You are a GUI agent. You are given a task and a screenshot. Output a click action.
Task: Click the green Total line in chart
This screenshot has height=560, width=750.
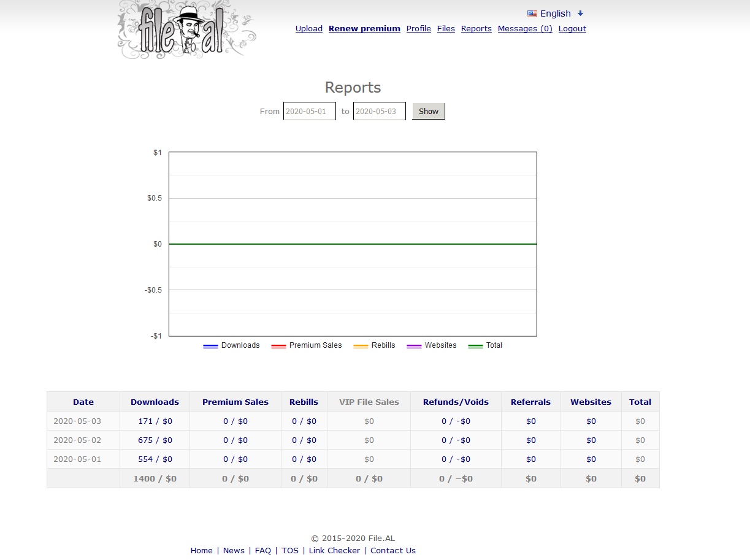click(x=353, y=244)
